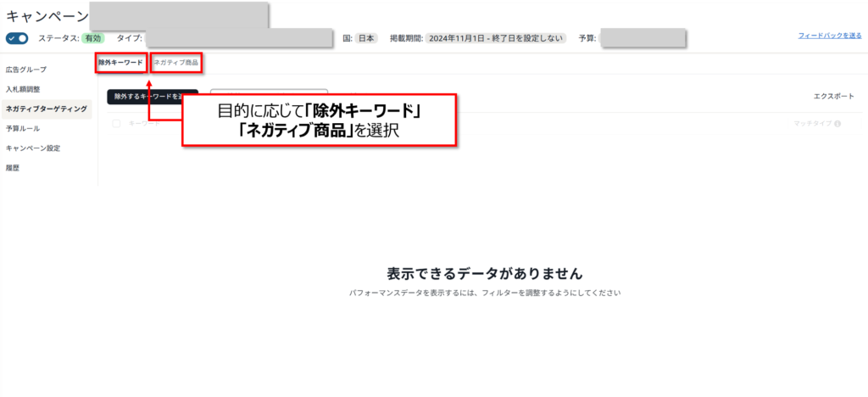Image resolution: width=868 pixels, height=397 pixels.
Task: Click the keyword search field
Action: tap(269, 96)
